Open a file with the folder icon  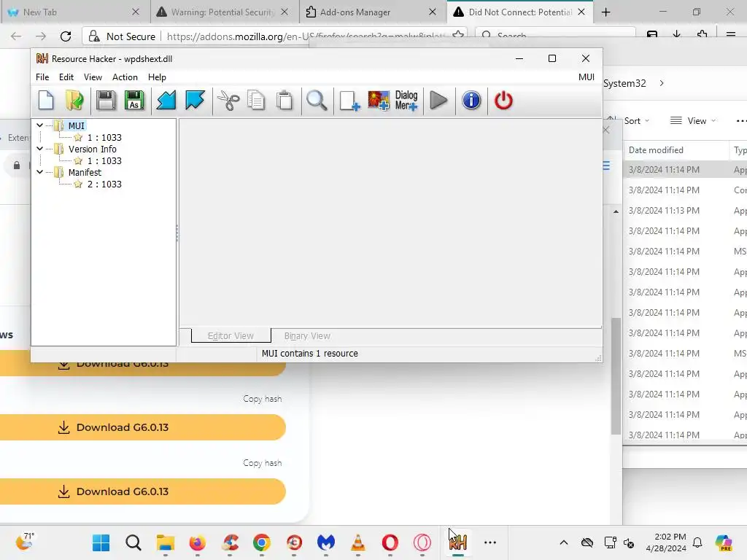tap(74, 101)
